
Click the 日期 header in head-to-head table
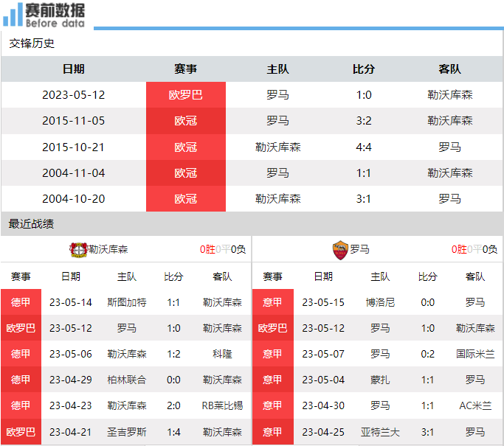(73, 69)
